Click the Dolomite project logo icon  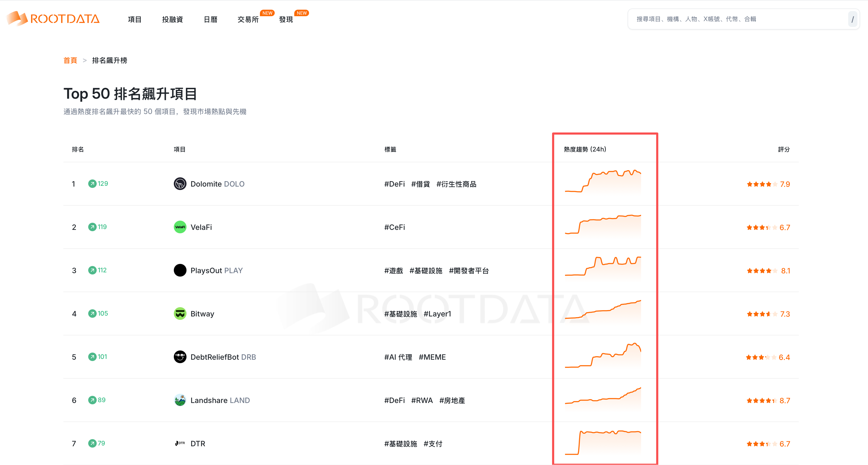pyautogui.click(x=180, y=184)
